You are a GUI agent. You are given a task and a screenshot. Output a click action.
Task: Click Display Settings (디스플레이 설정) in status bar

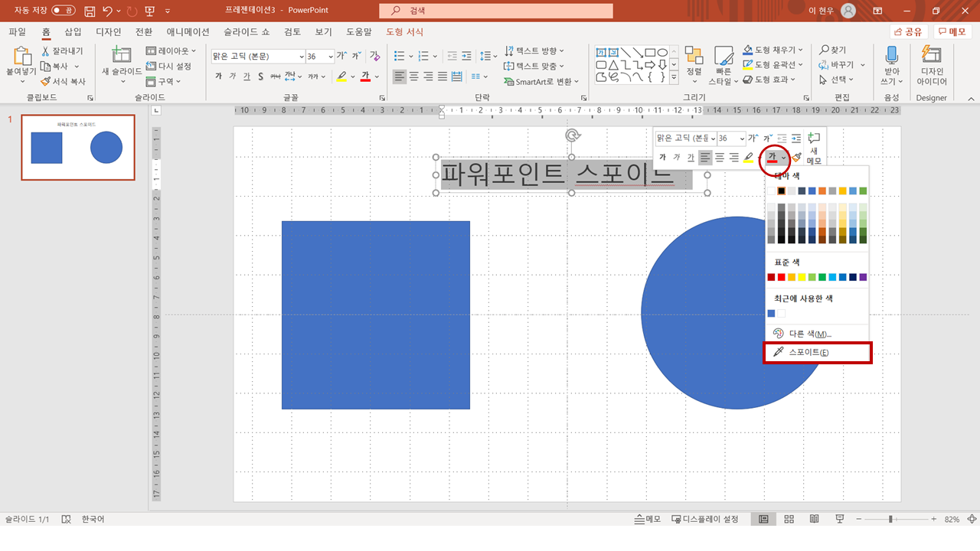705,519
